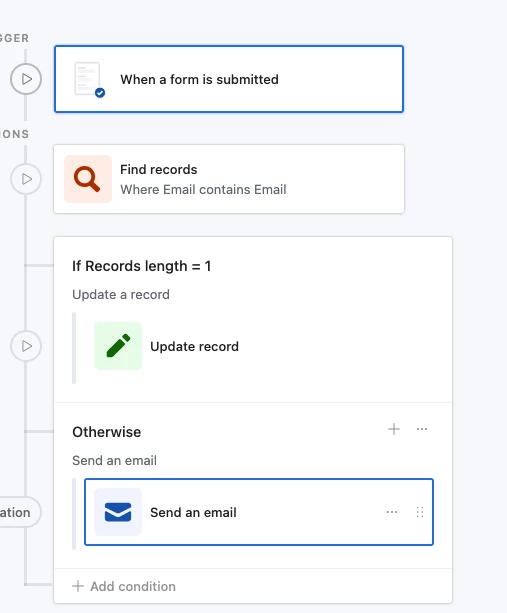Viewport: 507px width, 613px height.
Task: Select the Send an email action card
Action: point(259,512)
